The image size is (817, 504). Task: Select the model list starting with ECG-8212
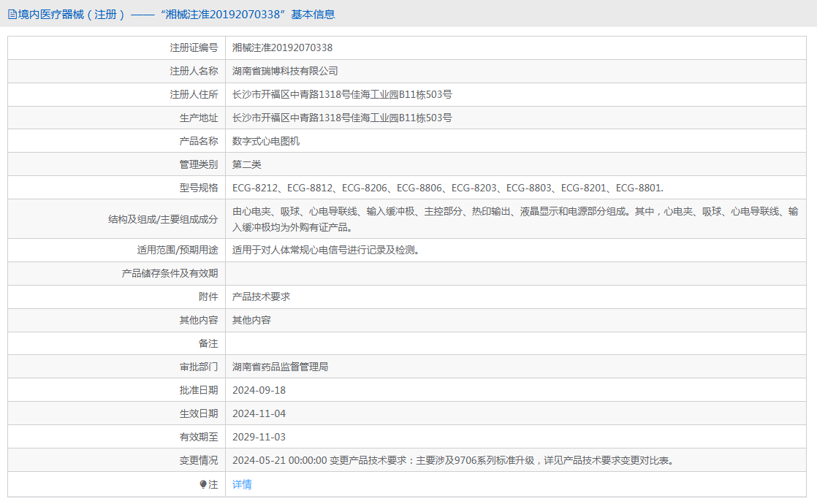[448, 188]
